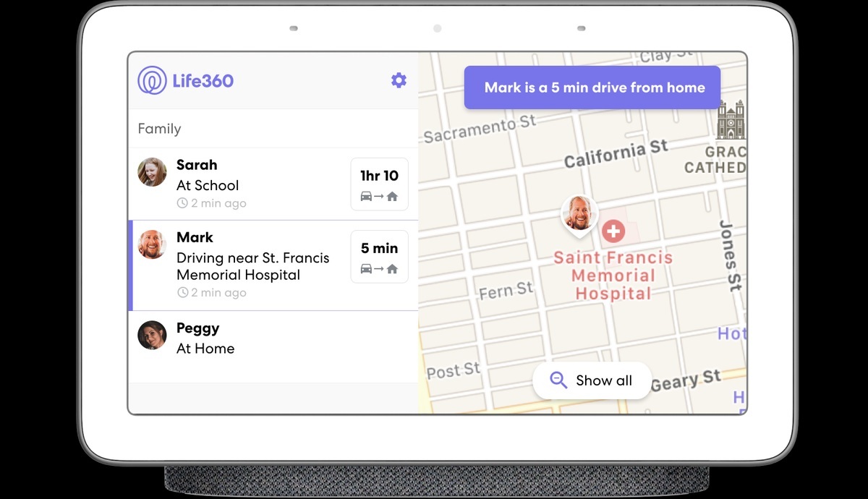Select Peggy's avatar in the family list

152,335
